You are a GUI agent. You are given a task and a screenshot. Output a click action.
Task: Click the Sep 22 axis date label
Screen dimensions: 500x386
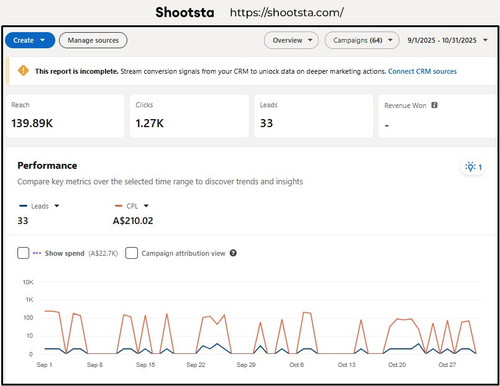[196, 365]
